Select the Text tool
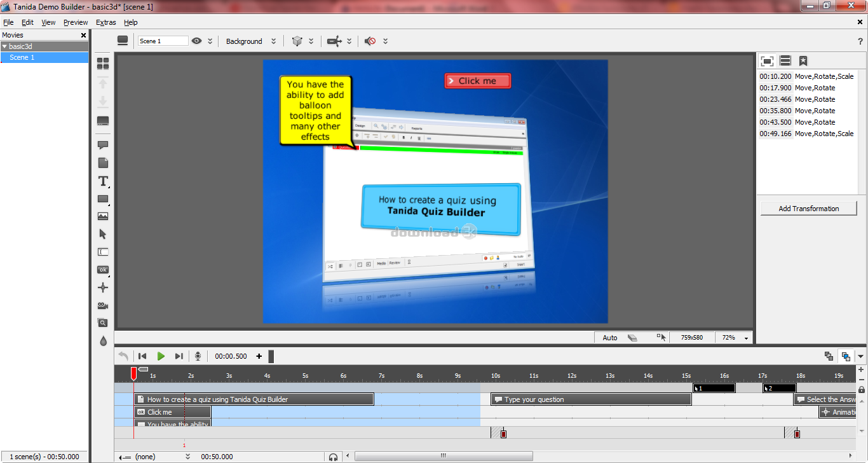Viewport: 868px width, 463px height. (103, 181)
